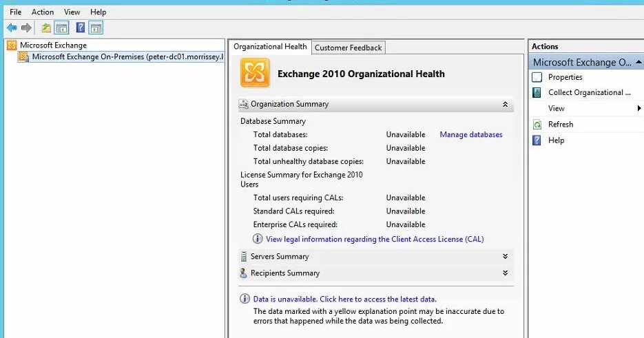Click License Summary for Exchange 2010 Users
Viewport: 644px width, 338px height.
[x=302, y=180]
